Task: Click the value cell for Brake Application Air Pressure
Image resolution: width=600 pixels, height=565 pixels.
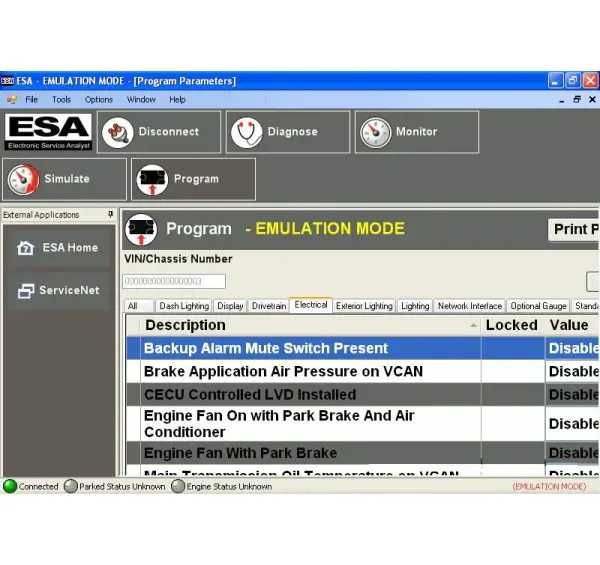Action: (x=572, y=371)
